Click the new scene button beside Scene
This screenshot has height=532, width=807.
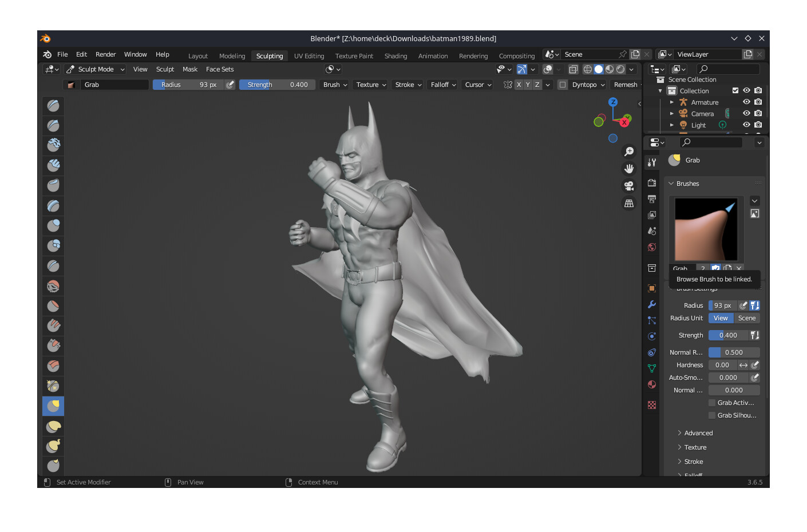click(635, 54)
